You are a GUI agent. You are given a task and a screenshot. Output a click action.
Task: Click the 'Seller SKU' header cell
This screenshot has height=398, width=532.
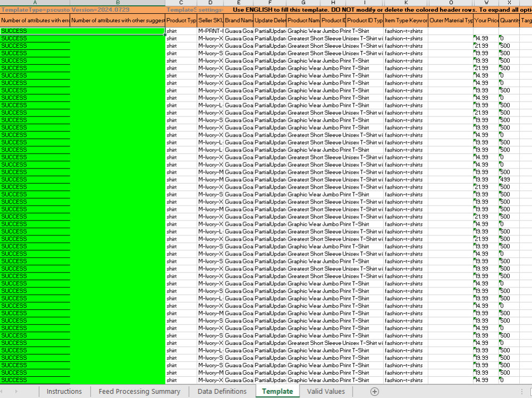tap(210, 20)
